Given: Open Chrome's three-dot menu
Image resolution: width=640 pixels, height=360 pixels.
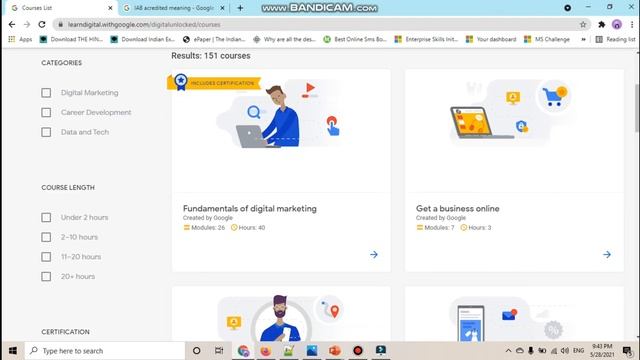Looking at the screenshot, I should [x=631, y=24].
